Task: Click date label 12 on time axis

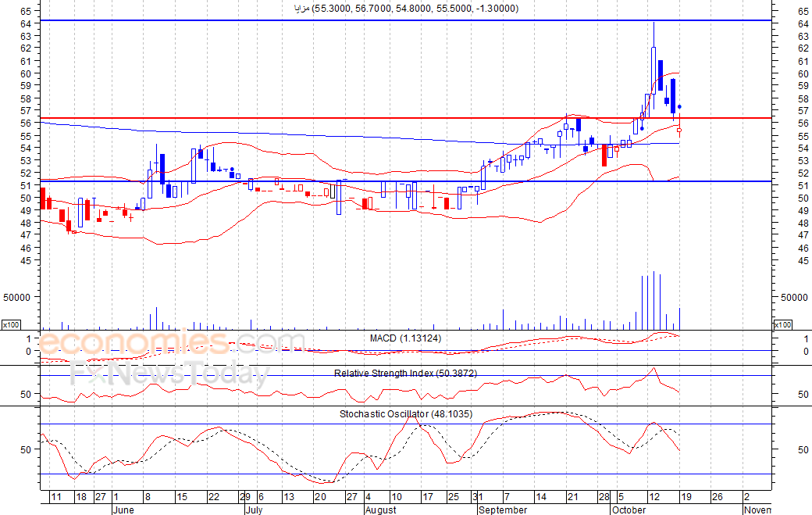Action: tap(654, 497)
